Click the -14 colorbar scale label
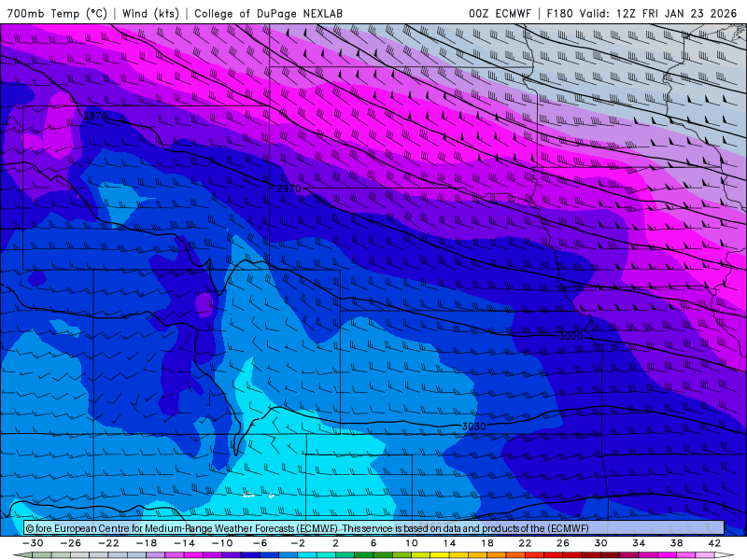The image size is (747, 560). pyautogui.click(x=184, y=543)
